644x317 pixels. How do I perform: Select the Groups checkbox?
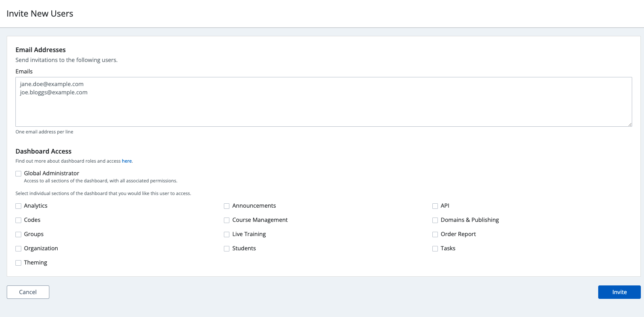(19, 234)
